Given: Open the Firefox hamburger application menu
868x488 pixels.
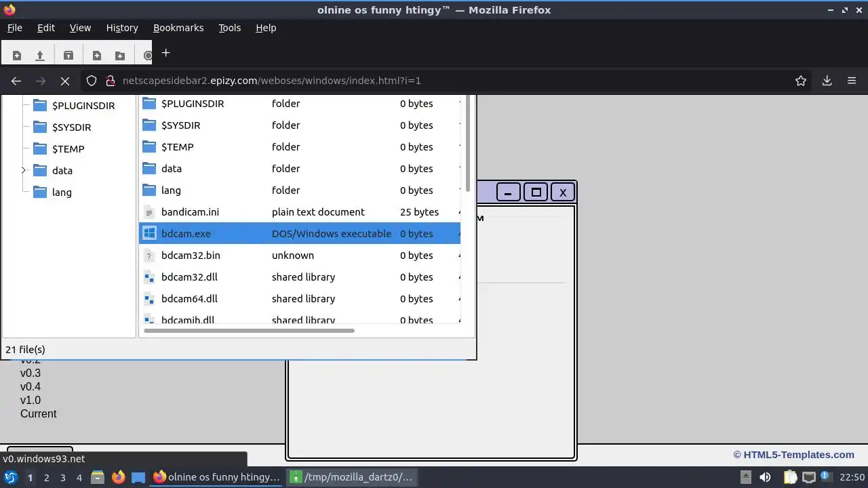Looking at the screenshot, I should (x=852, y=81).
